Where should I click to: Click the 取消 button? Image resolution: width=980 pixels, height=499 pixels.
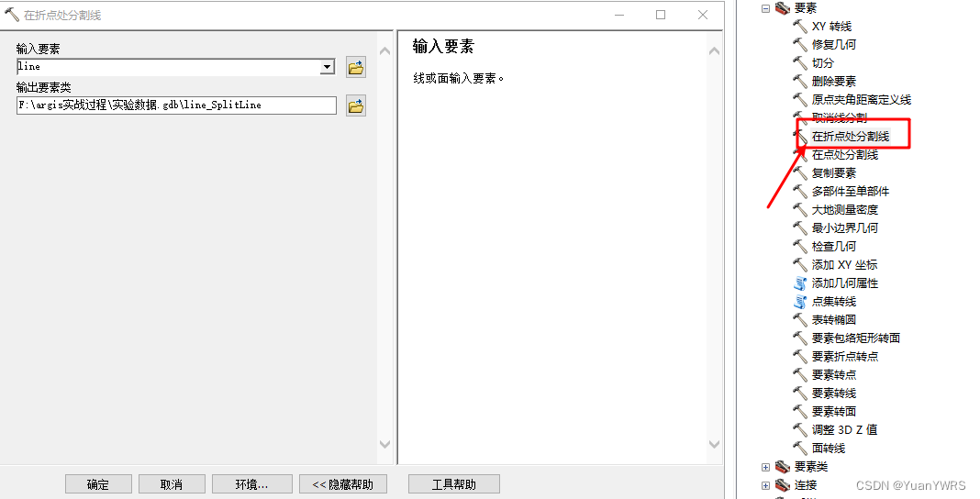[x=172, y=484]
